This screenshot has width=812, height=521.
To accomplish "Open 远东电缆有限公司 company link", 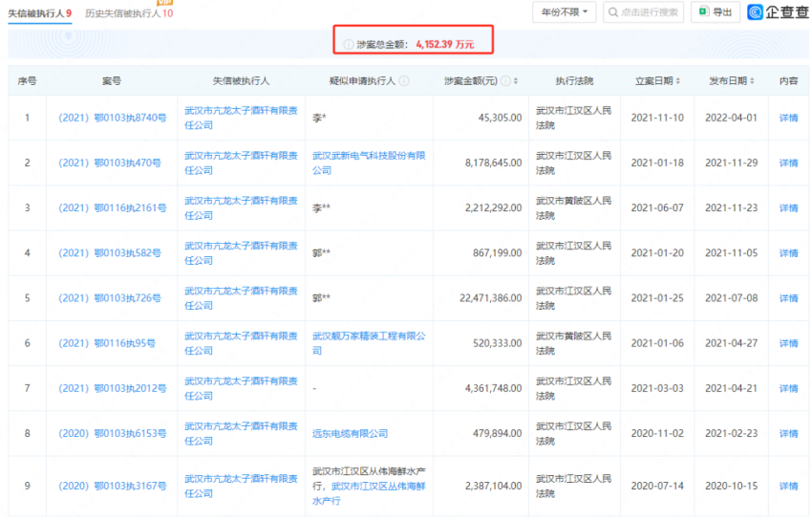I will tap(350, 434).
